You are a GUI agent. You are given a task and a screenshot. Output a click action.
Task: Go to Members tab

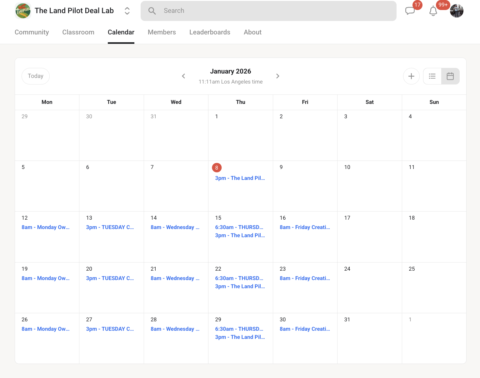162,32
